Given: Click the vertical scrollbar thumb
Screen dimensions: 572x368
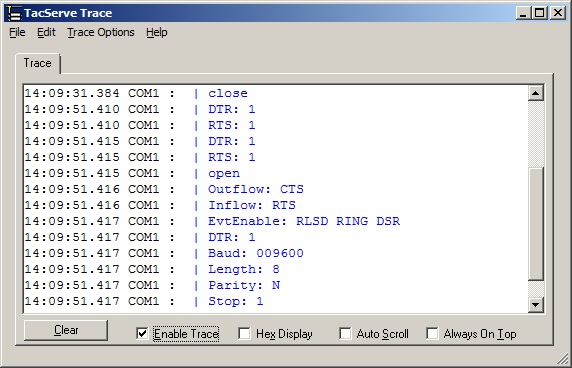Looking at the screenshot, I should click(536, 224).
